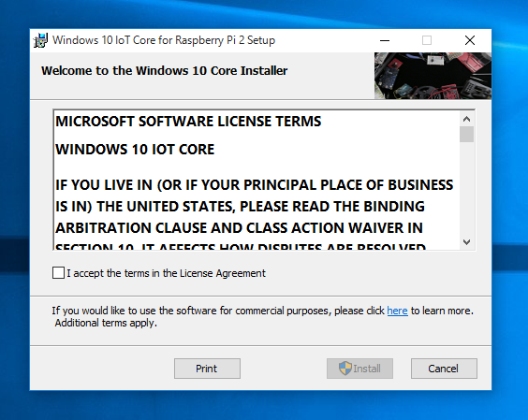Click the hardware banner image
This screenshot has height=420, width=528.
pos(433,76)
